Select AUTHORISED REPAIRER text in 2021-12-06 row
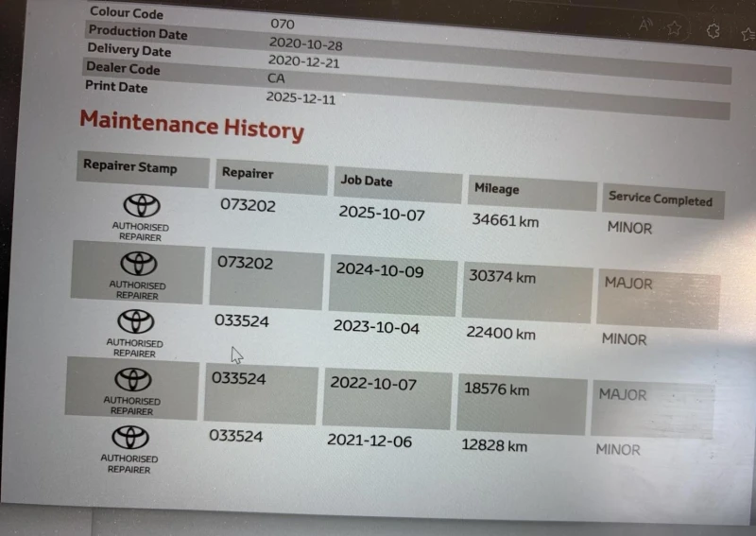756x536 pixels. [x=129, y=464]
